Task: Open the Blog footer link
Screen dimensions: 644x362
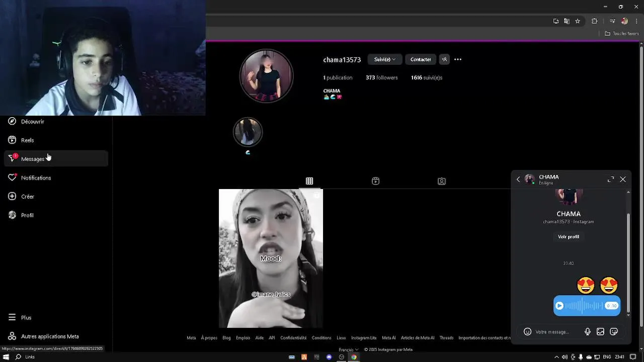Action: [226, 338]
